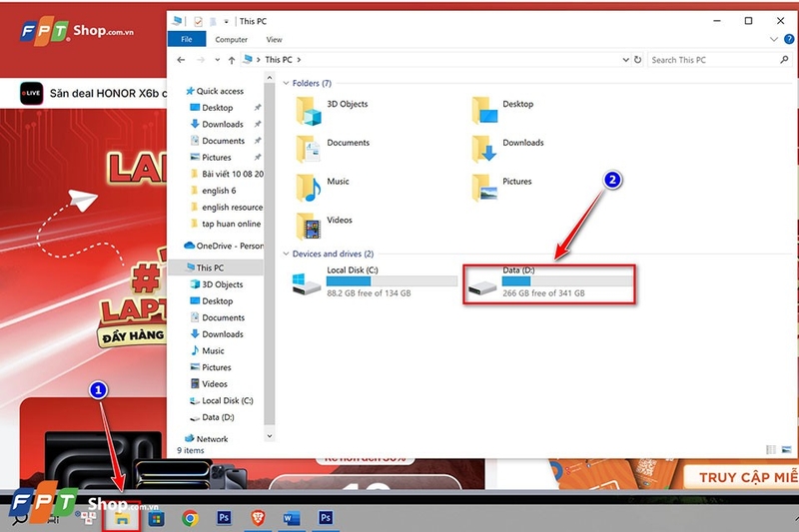
Task: Open the second Photoshop taskbar icon
Action: coord(326,518)
